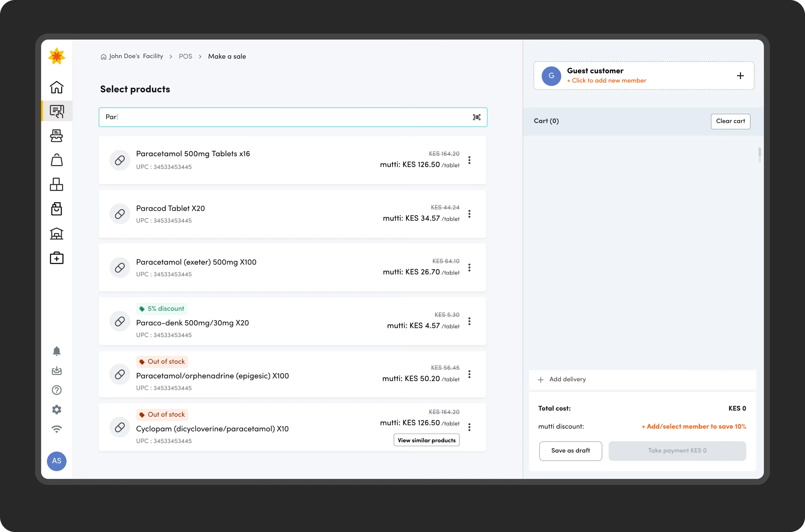This screenshot has height=532, width=805.
Task: Open the shopping bag icon in sidebar
Action: (x=57, y=160)
